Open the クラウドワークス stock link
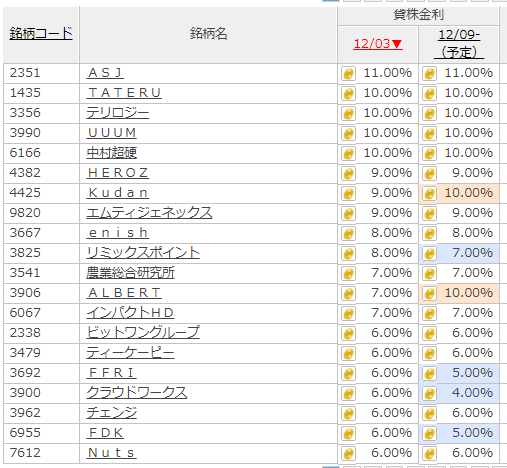This screenshot has width=507, height=468. 137,393
